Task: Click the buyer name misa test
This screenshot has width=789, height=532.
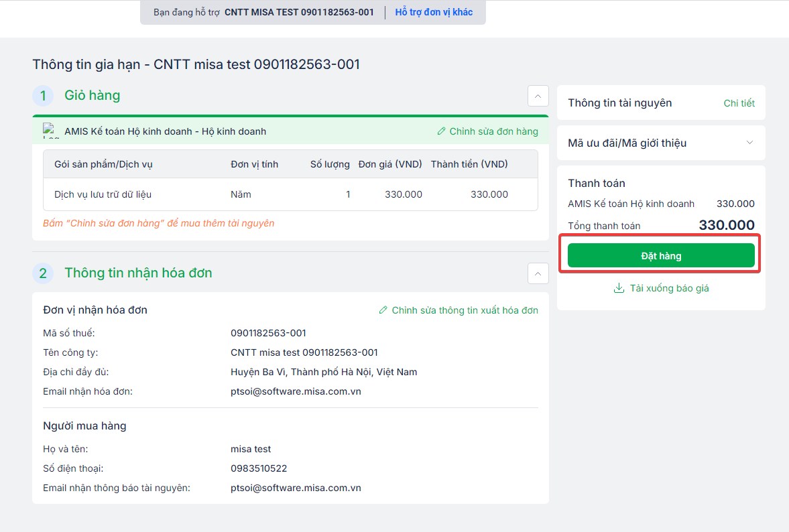Action: point(251,449)
